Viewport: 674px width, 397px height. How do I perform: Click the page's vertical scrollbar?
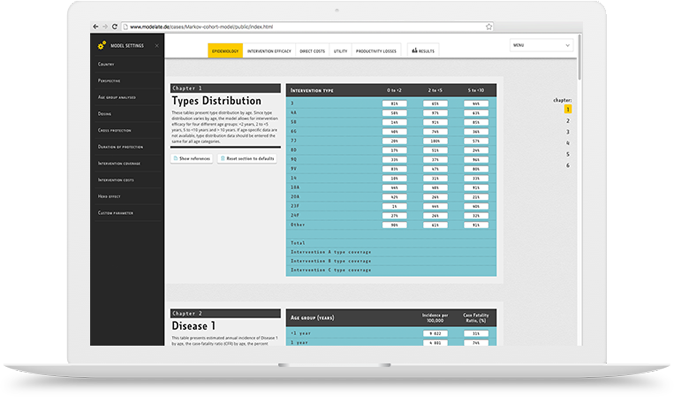(x=579, y=57)
